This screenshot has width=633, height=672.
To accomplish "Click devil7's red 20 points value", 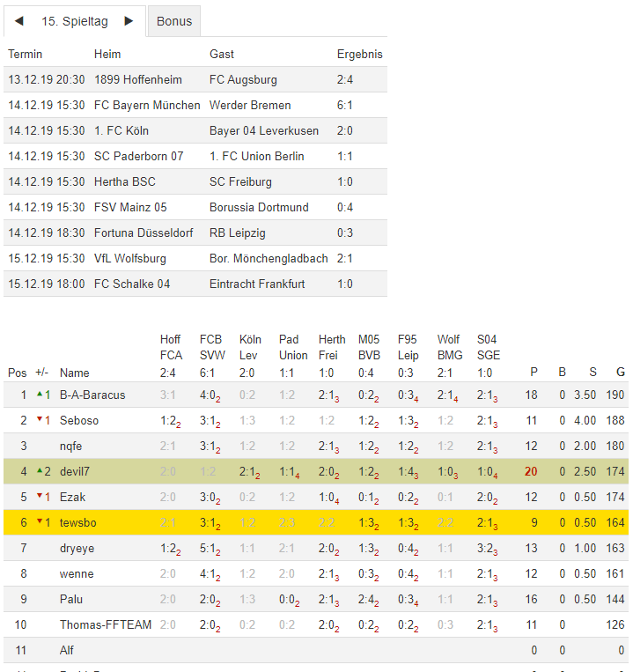I will 531,471.
